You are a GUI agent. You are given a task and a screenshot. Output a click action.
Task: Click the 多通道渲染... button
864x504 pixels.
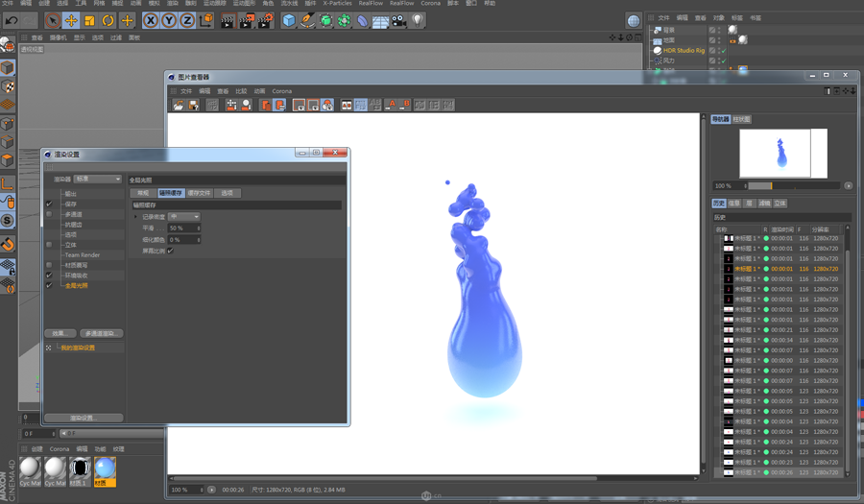(x=101, y=333)
